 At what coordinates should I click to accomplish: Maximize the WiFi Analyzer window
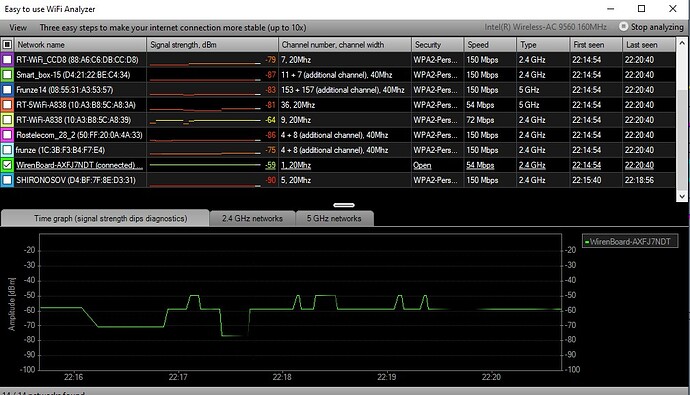(642, 9)
